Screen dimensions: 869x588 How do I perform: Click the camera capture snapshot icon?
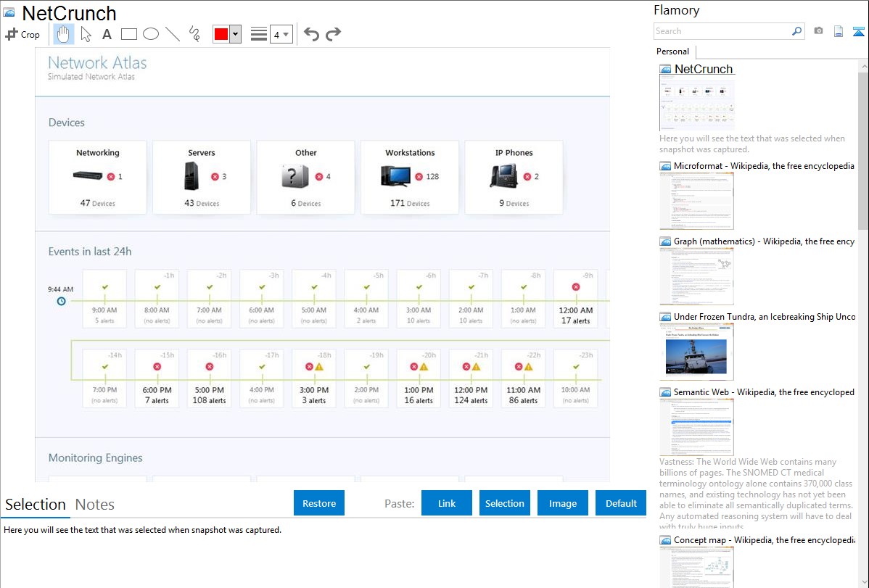click(x=818, y=31)
